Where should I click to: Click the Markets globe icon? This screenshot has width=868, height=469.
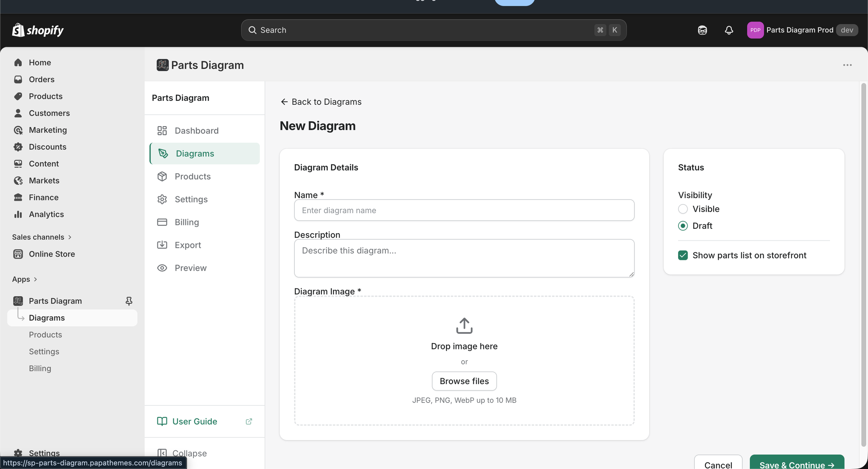(x=18, y=181)
